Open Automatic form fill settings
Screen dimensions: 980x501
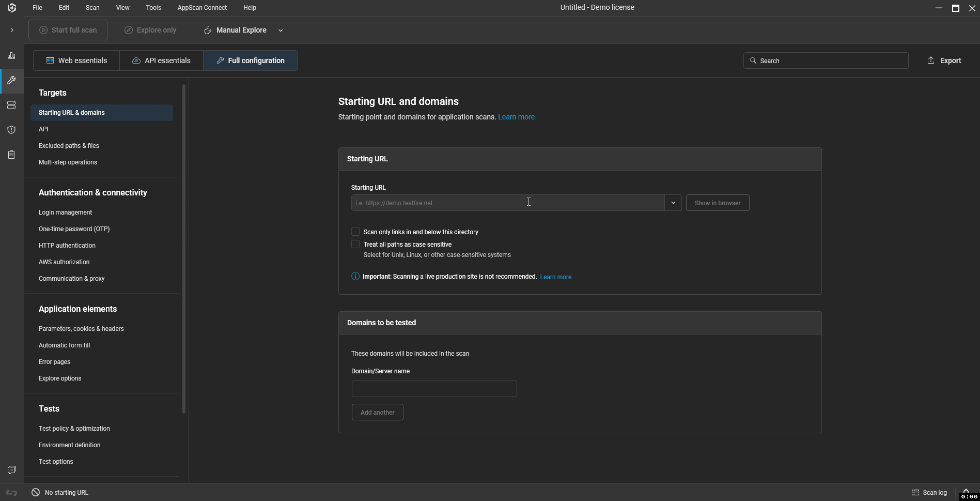coord(64,345)
